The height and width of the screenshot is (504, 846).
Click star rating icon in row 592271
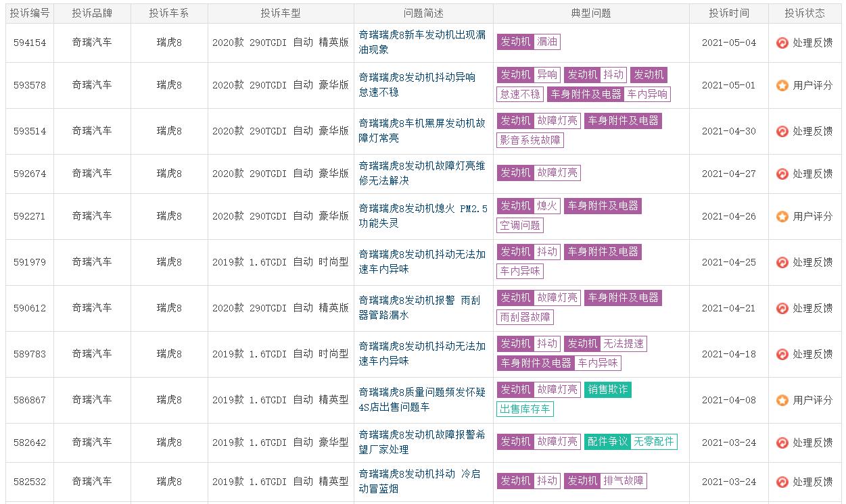point(782,216)
